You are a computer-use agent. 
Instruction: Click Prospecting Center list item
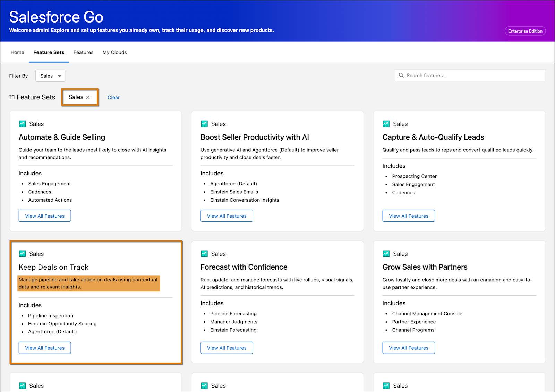click(x=414, y=176)
